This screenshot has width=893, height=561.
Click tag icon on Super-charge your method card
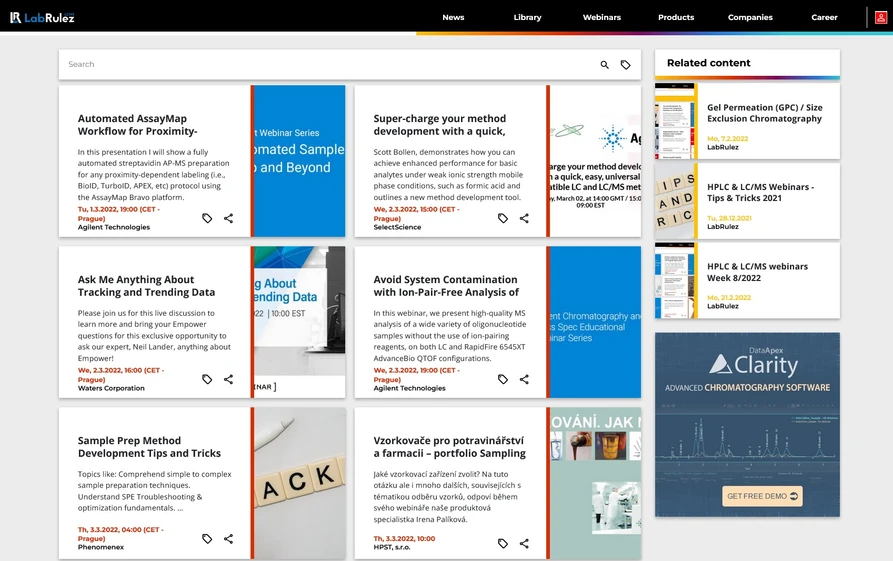point(503,218)
